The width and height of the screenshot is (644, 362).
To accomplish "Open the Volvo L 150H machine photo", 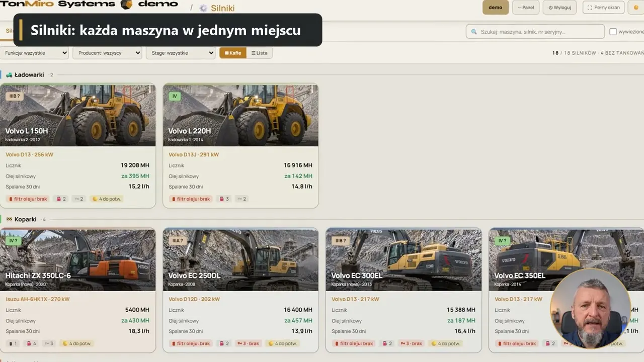I will point(78,115).
